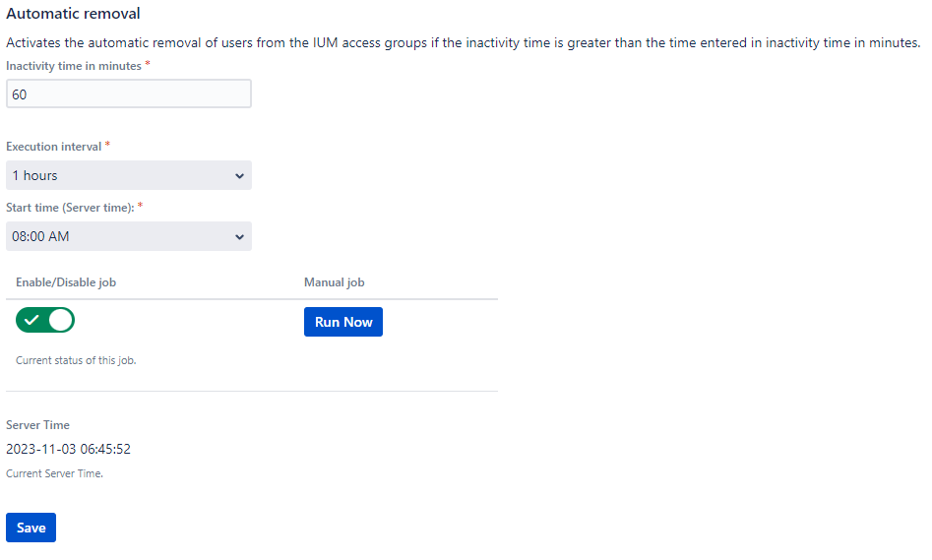Click the Automatic removal heading

click(x=73, y=14)
